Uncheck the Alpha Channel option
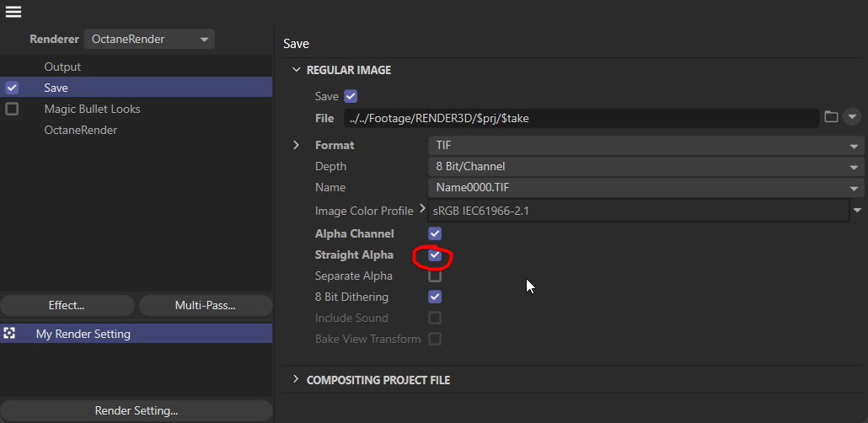The image size is (868, 423). click(435, 233)
